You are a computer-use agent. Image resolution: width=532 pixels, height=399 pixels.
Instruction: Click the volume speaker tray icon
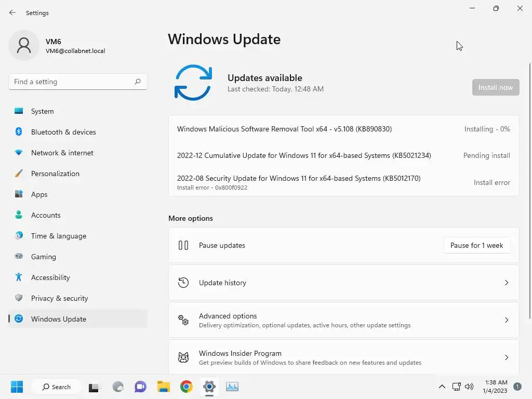[x=469, y=387]
